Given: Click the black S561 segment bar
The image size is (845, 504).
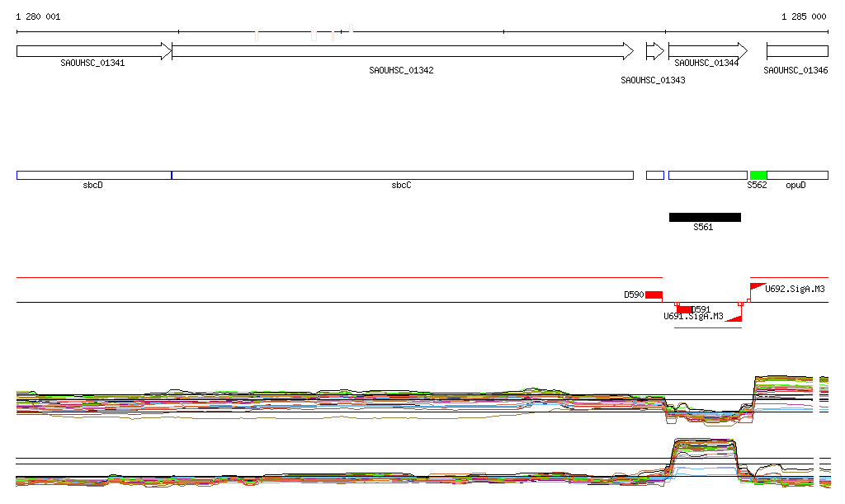Looking at the screenshot, I should (x=705, y=217).
